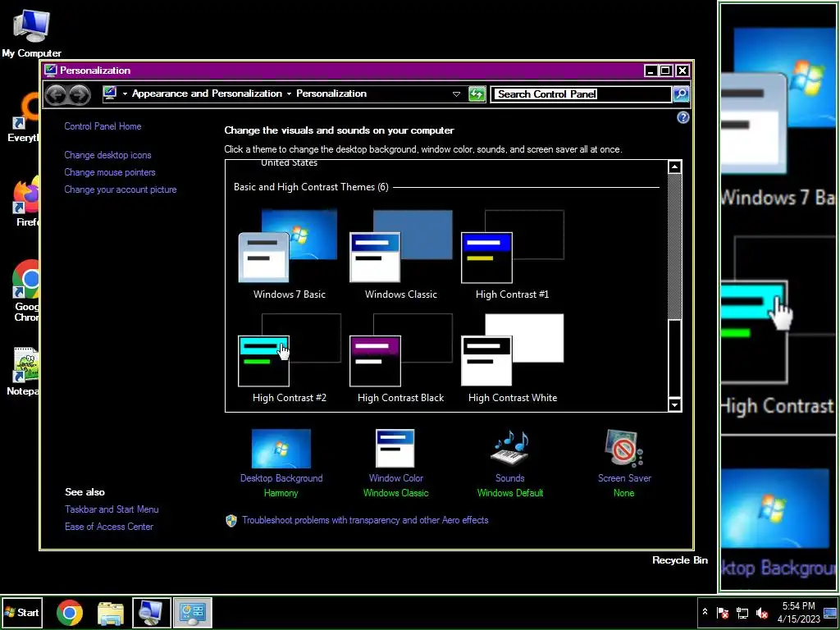Click the Desktop Background label link
The height and width of the screenshot is (630, 840).
(x=281, y=478)
